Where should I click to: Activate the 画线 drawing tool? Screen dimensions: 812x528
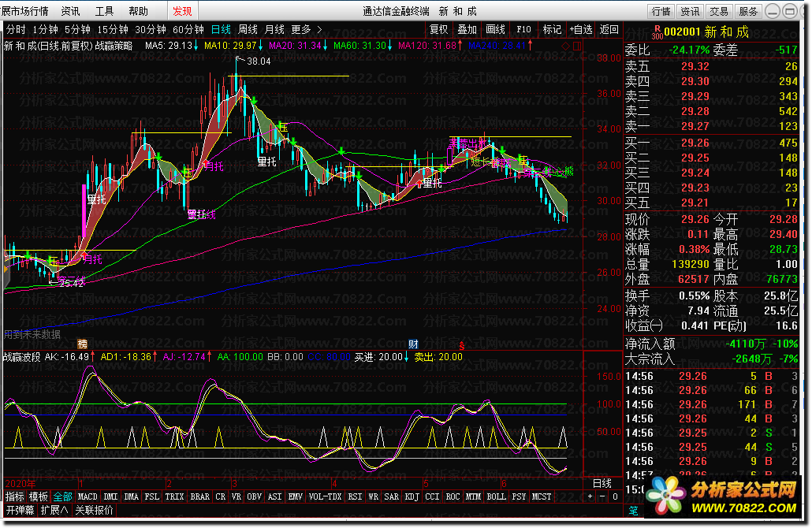coord(496,29)
